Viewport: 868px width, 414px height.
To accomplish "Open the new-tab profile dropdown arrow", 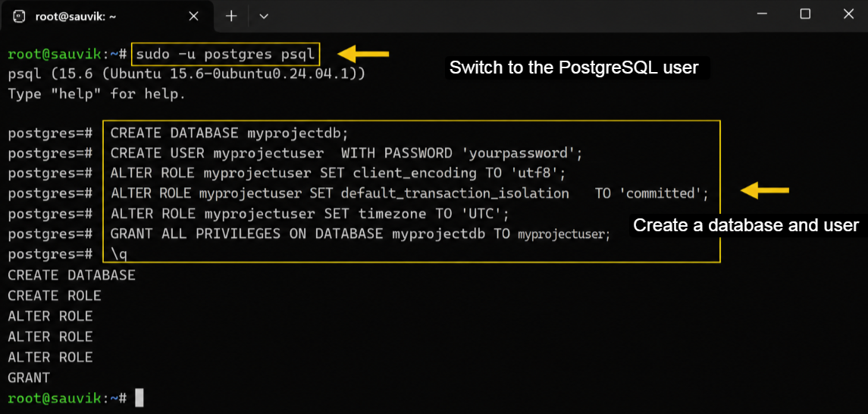I will 264,16.
